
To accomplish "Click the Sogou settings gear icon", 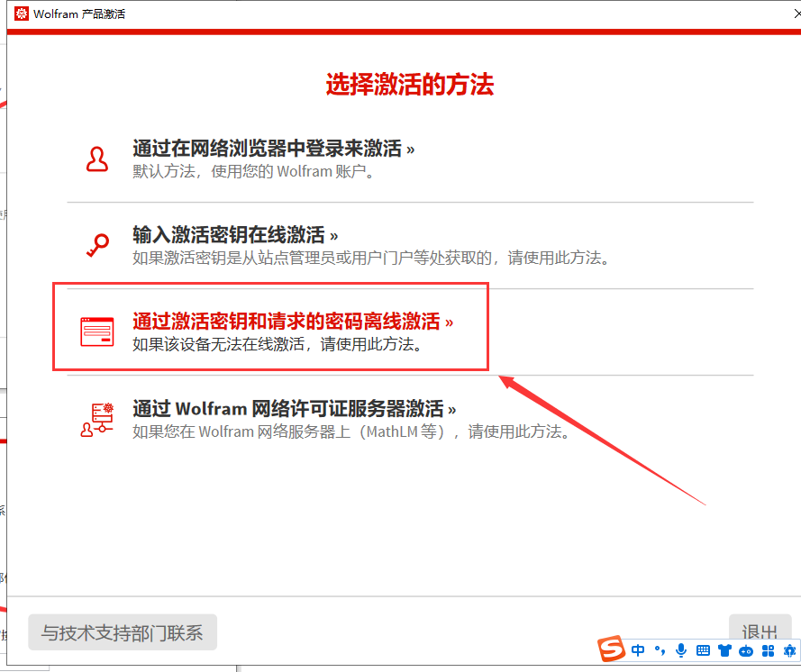I will pos(790,650).
